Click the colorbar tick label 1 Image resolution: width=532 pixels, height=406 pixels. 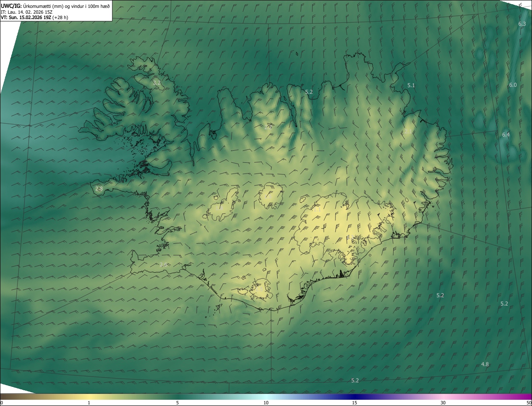tap(89, 403)
